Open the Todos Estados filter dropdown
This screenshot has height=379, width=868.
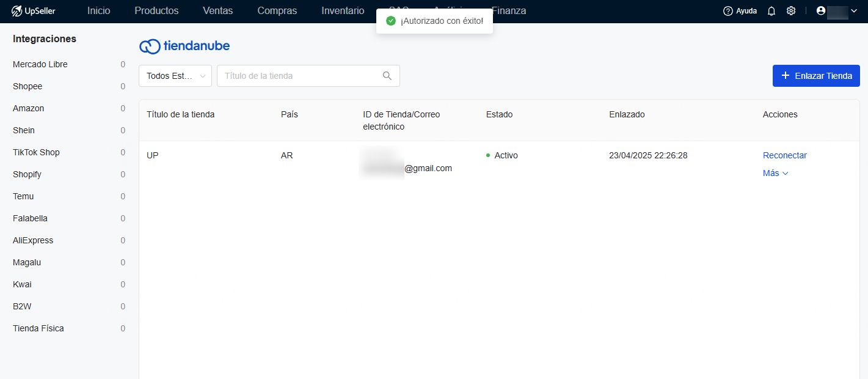click(x=175, y=76)
